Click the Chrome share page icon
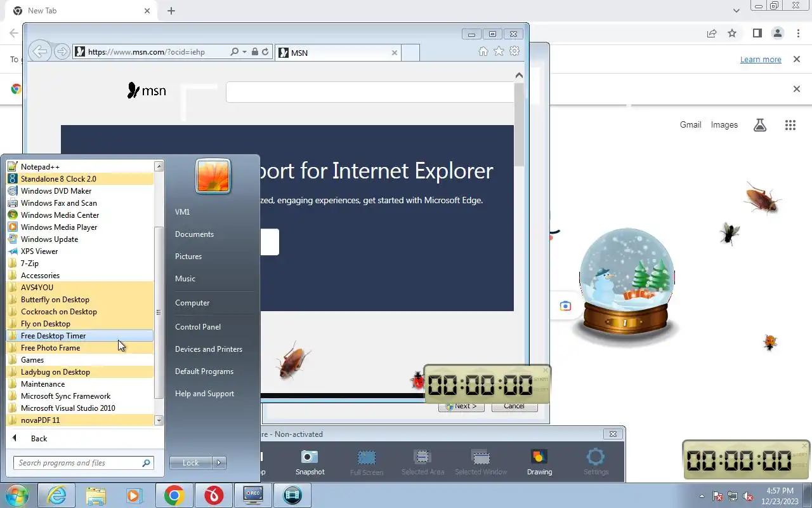 [x=712, y=33]
